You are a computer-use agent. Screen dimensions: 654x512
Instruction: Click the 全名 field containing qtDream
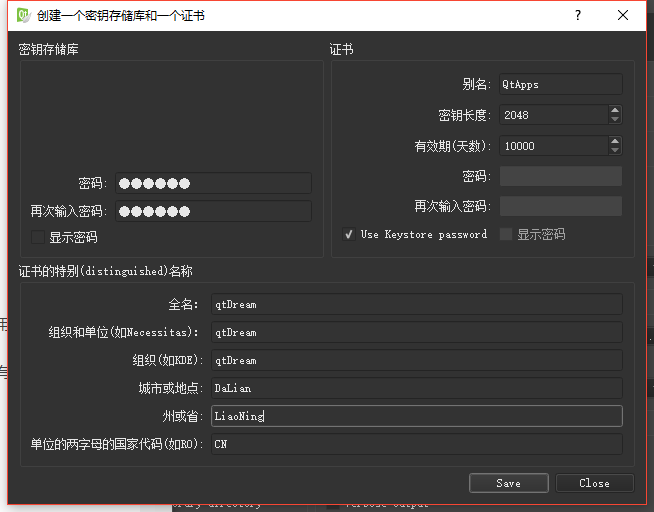[417, 304]
